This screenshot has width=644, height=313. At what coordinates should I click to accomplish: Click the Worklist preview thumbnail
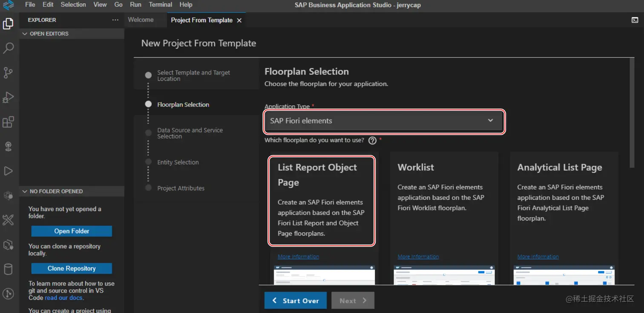point(444,275)
